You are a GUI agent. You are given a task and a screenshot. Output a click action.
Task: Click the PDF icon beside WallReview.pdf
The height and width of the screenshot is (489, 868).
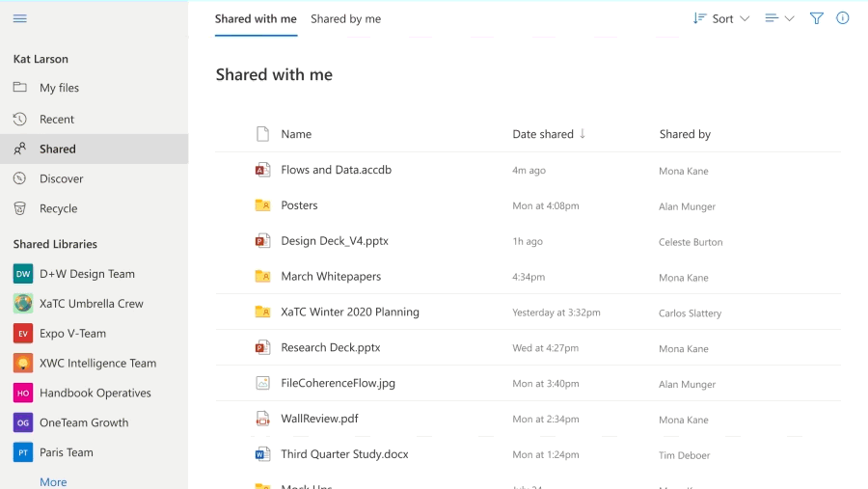tap(262, 420)
